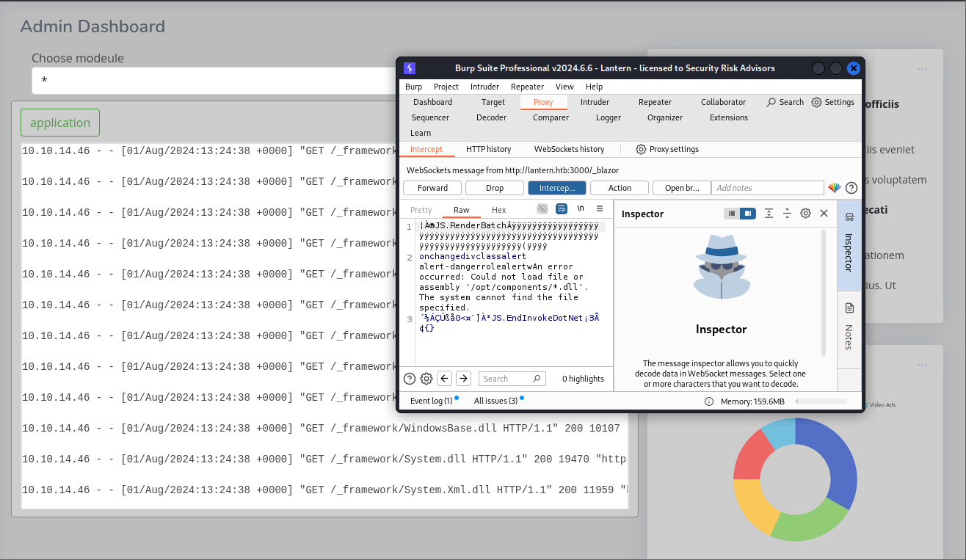Screen dimensions: 966x560
Task: Switch to the Decoder tab
Action: pyautogui.click(x=491, y=117)
